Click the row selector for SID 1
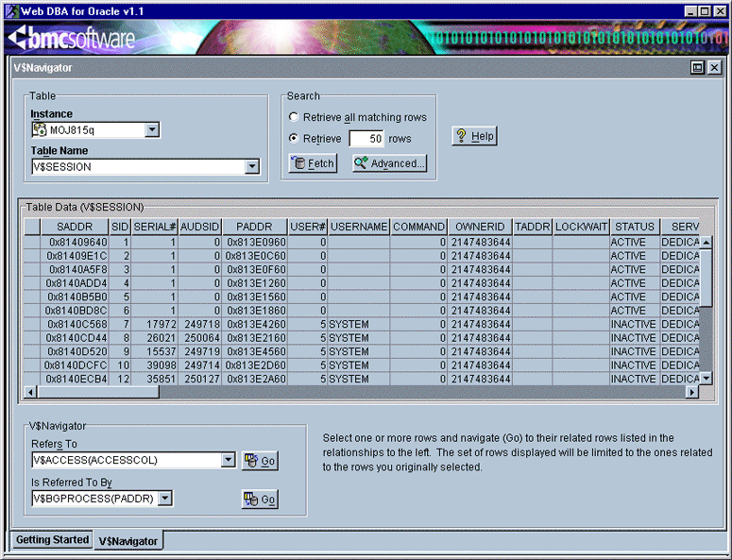Screen dimensions: 732x560 coord(32,242)
